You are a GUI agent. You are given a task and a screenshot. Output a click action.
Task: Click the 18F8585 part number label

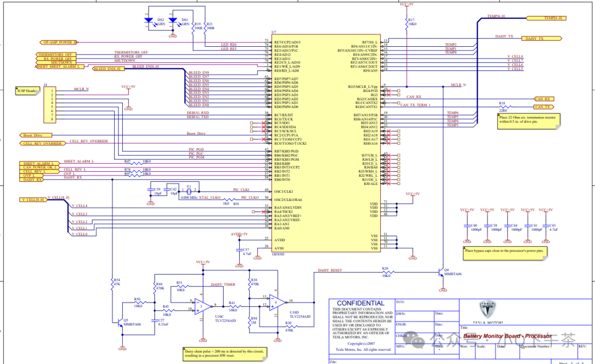click(x=278, y=254)
